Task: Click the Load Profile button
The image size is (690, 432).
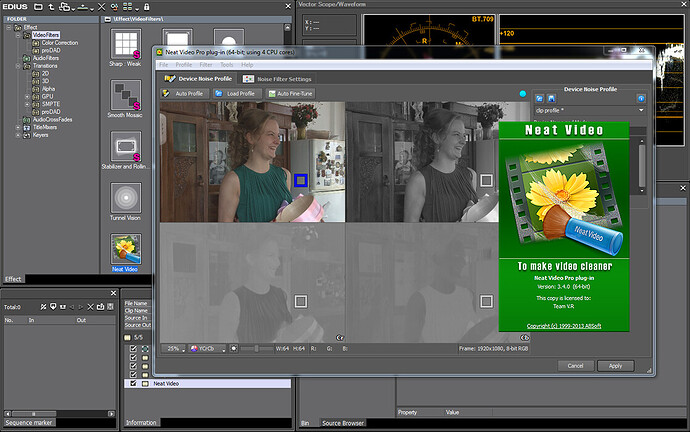Action: click(237, 94)
